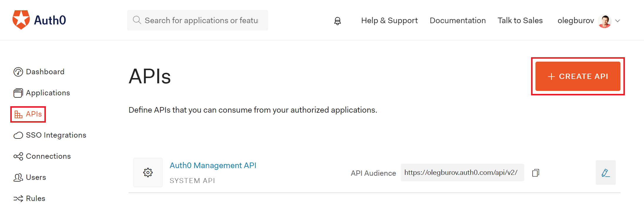Open Applications in the sidebar
Screen dimensions: 644x208
pyautogui.click(x=48, y=93)
